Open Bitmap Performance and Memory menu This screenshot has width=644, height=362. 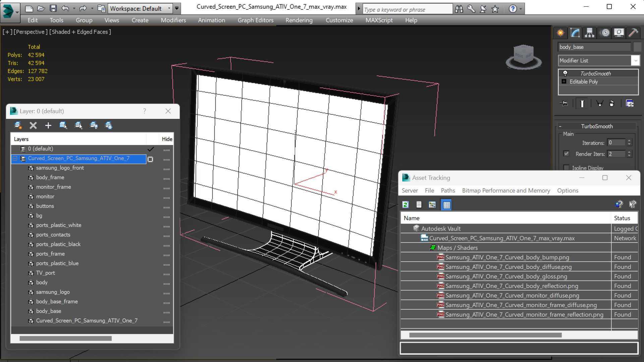506,190
